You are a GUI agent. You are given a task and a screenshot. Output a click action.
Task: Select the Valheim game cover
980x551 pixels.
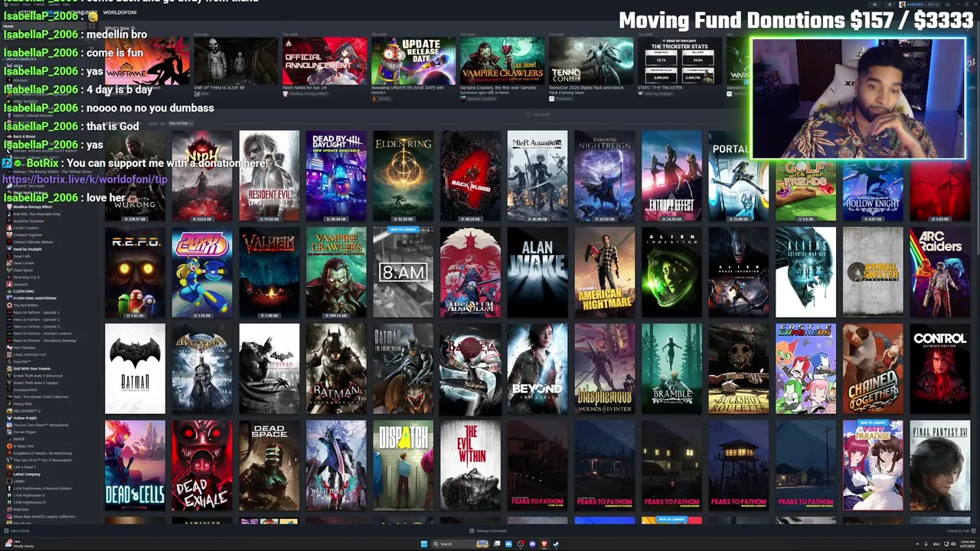coord(269,272)
